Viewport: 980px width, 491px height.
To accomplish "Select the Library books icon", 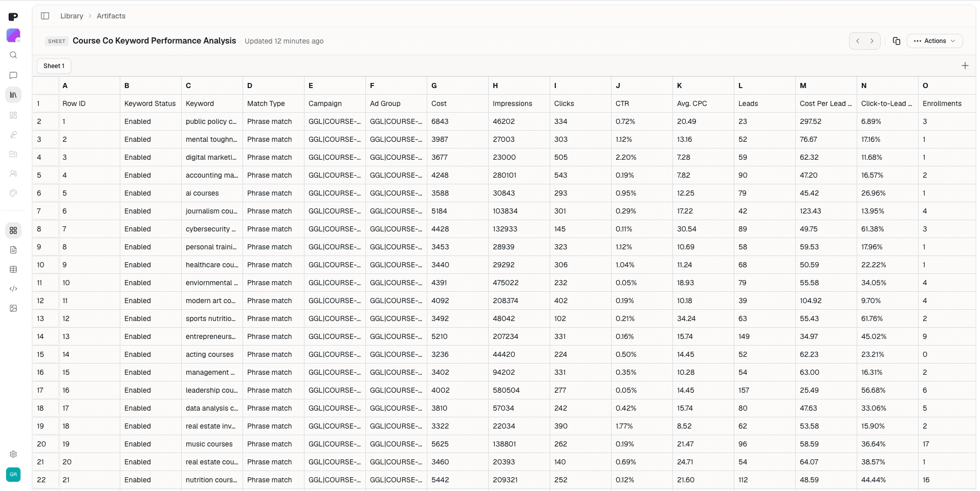I will point(13,95).
